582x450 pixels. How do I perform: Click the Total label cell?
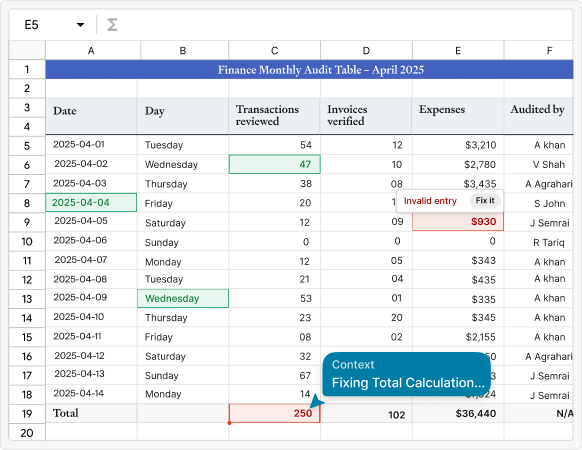click(91, 413)
